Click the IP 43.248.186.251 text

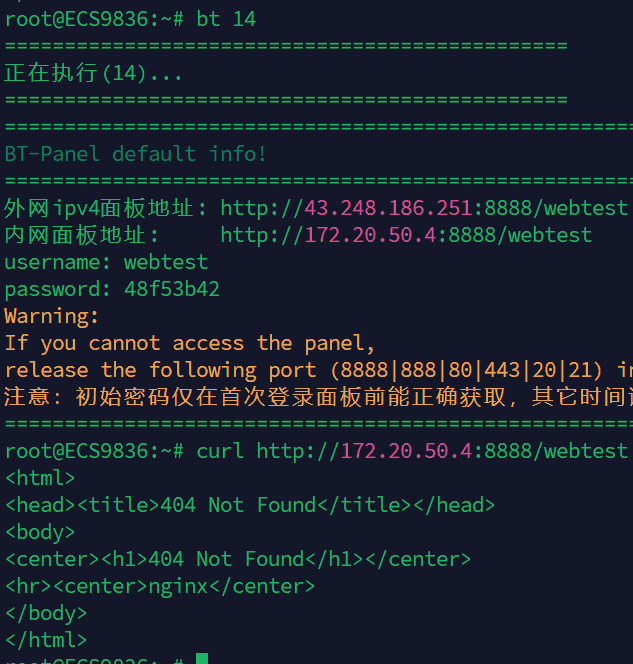pyautogui.click(x=388, y=208)
